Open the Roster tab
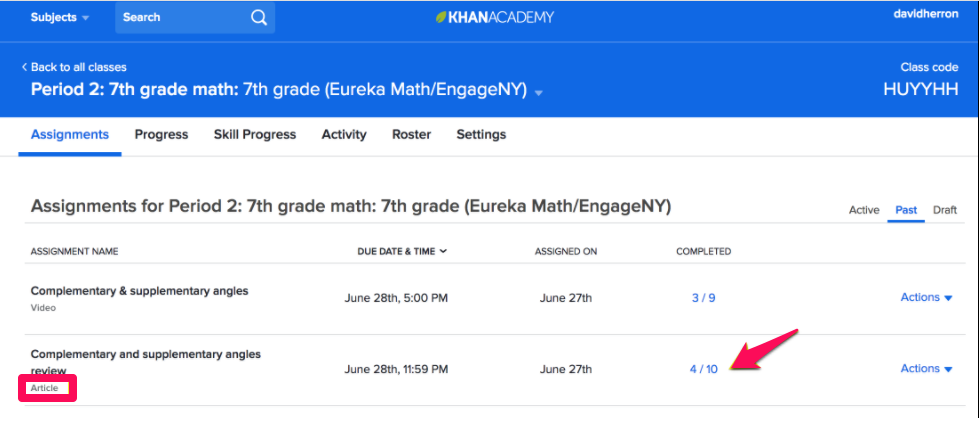This screenshot has width=980, height=423. point(411,134)
